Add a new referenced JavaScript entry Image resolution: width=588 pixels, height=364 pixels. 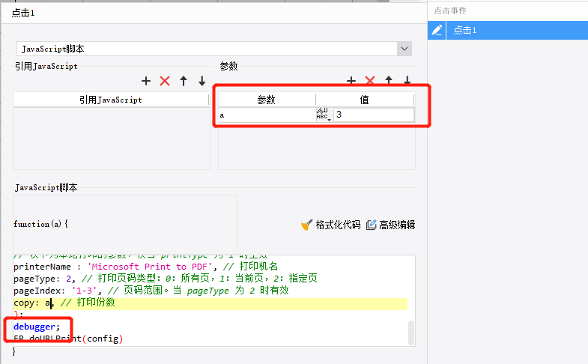[146, 81]
